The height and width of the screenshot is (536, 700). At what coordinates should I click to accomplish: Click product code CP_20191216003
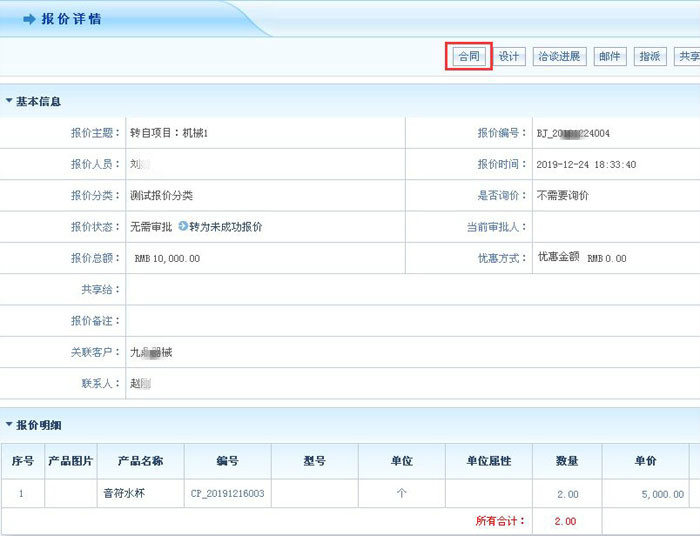coord(227,494)
